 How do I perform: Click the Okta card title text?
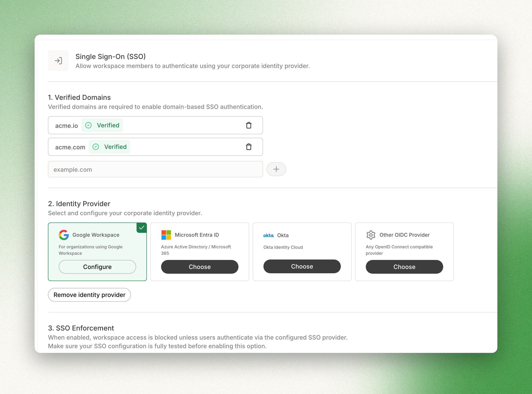click(283, 235)
